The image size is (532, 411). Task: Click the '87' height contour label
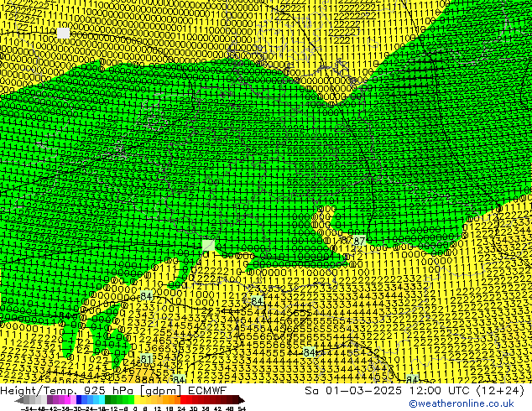click(x=359, y=241)
